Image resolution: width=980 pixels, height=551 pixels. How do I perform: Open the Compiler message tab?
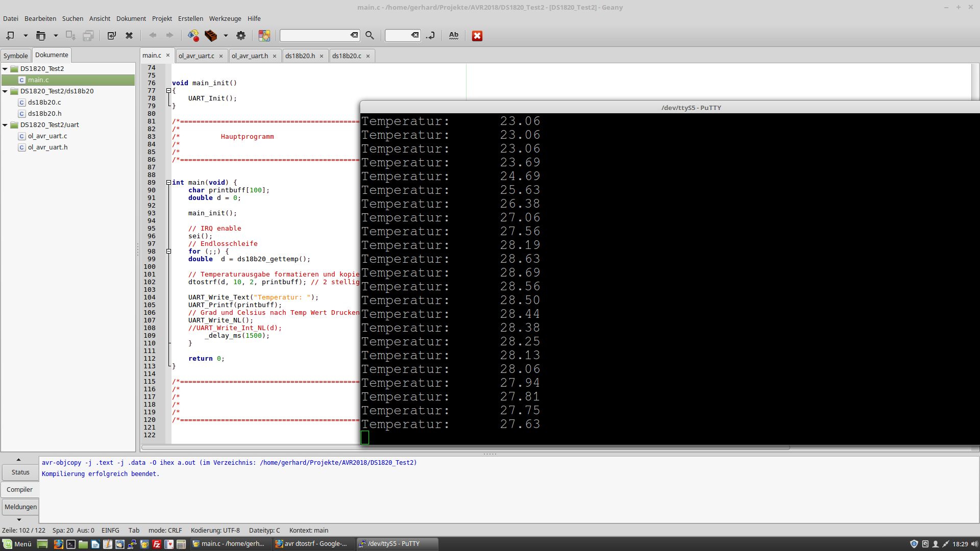19,490
